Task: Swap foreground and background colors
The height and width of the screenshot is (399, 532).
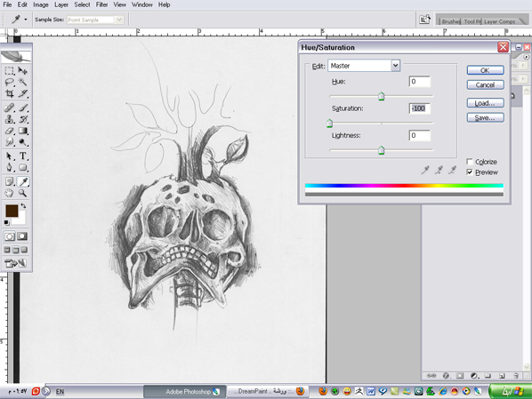Action: pyautogui.click(x=23, y=206)
